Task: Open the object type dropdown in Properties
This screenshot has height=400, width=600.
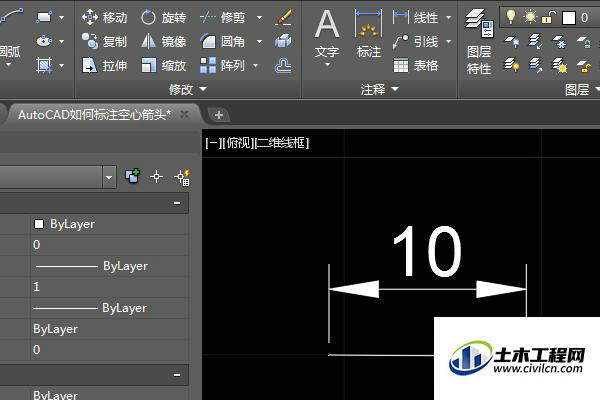Action: click(109, 177)
